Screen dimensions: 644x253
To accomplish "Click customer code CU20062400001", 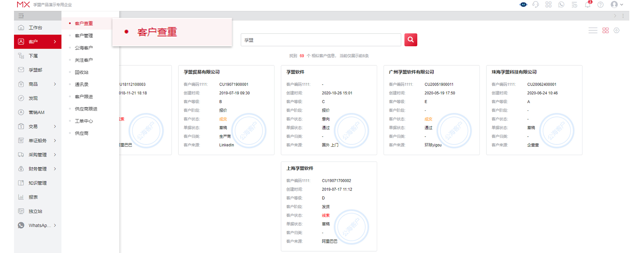I will (542, 84).
